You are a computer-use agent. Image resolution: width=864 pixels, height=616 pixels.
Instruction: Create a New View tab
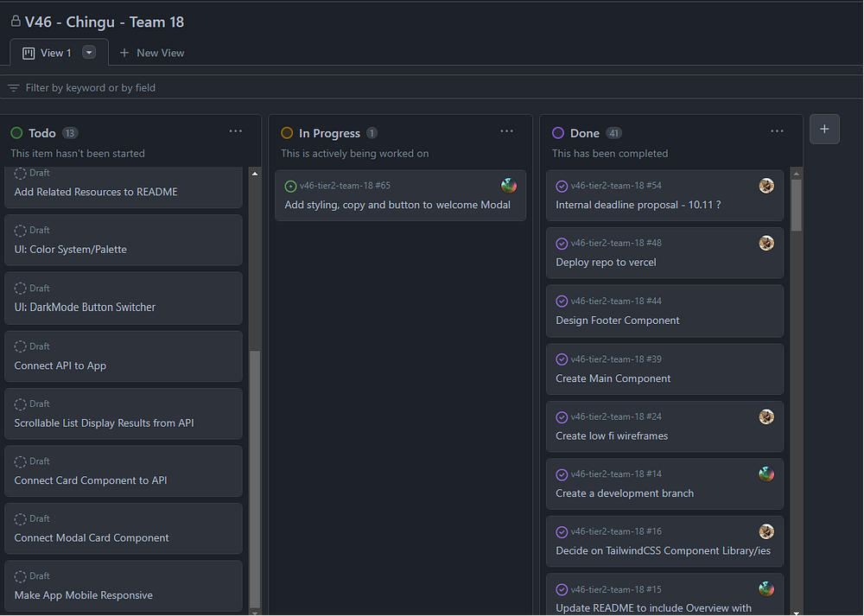152,53
